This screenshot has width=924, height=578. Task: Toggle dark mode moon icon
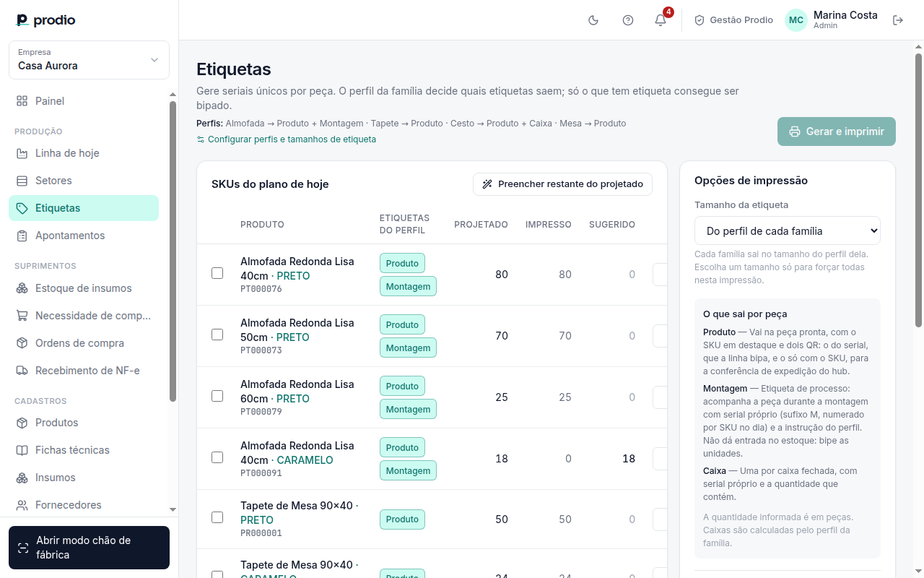tap(593, 20)
